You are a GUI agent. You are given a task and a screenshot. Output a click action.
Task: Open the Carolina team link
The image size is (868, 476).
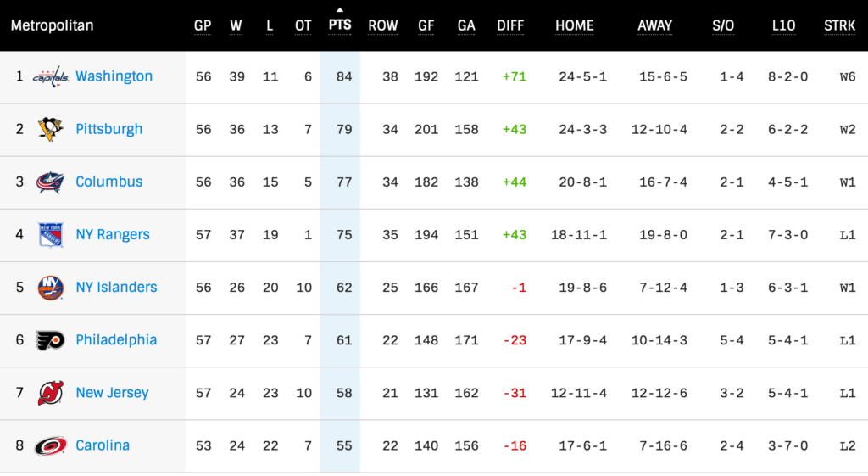(103, 445)
